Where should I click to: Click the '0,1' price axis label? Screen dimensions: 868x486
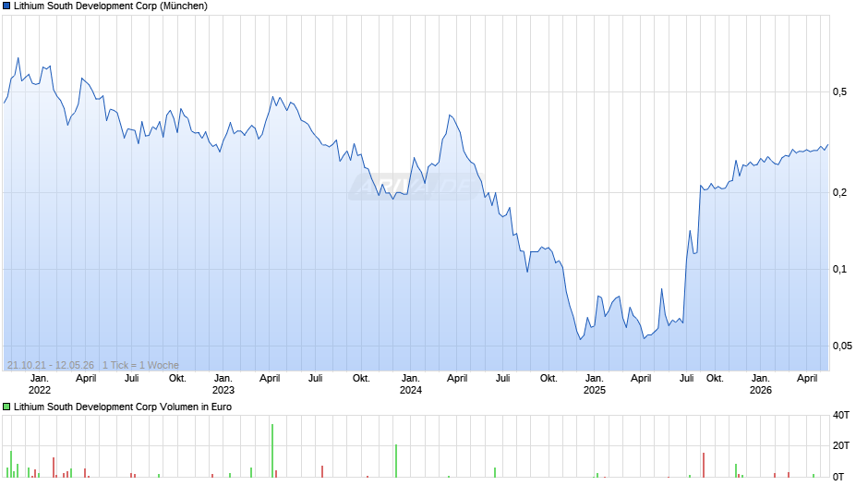point(839,269)
